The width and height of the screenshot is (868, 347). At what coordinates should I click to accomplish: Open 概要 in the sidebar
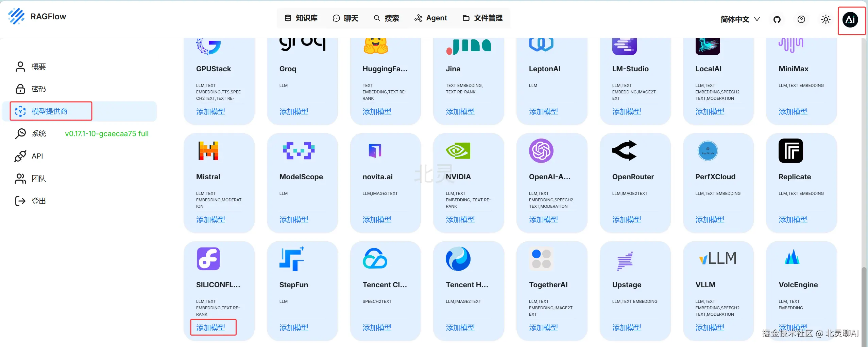pos(80,67)
